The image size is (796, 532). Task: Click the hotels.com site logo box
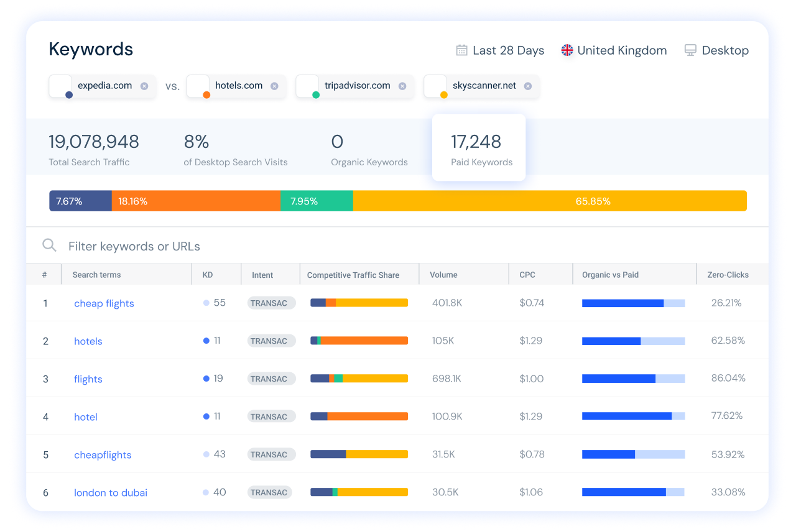[x=198, y=86]
